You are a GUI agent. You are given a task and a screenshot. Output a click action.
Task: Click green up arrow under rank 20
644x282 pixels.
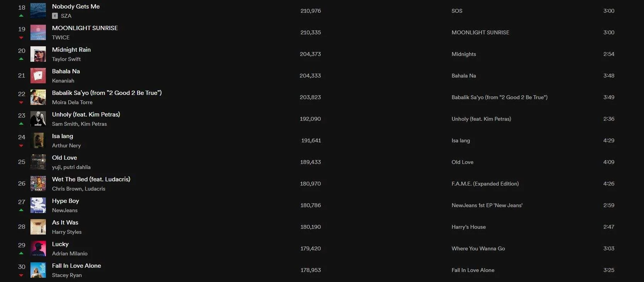click(x=21, y=59)
